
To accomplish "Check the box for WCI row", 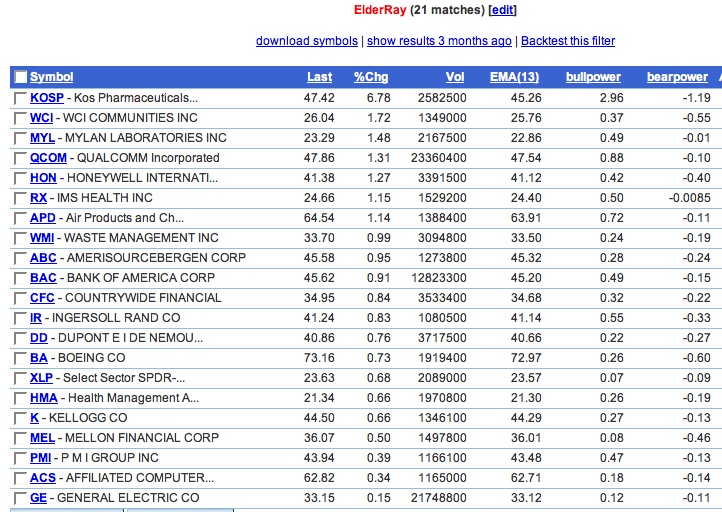I will (x=20, y=118).
